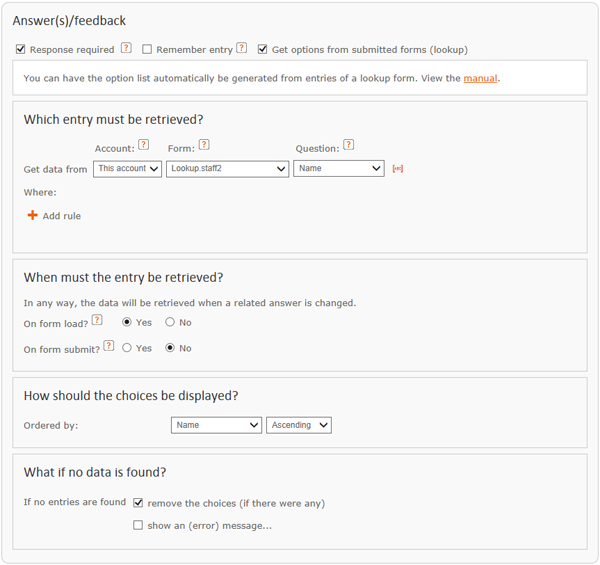The image size is (600, 565).
Task: Click the orange bracket icon after Name dropdown
Action: [398, 169]
